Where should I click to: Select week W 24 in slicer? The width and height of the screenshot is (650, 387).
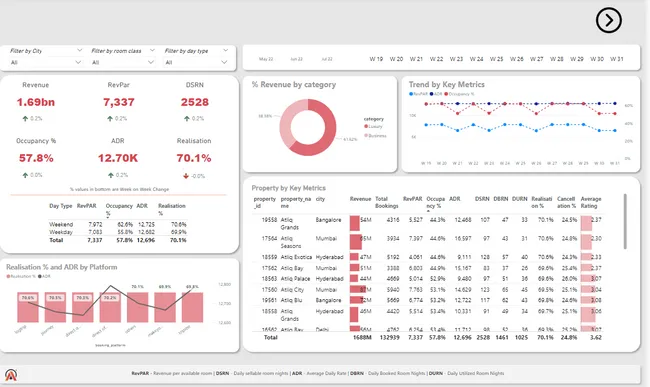coord(476,59)
